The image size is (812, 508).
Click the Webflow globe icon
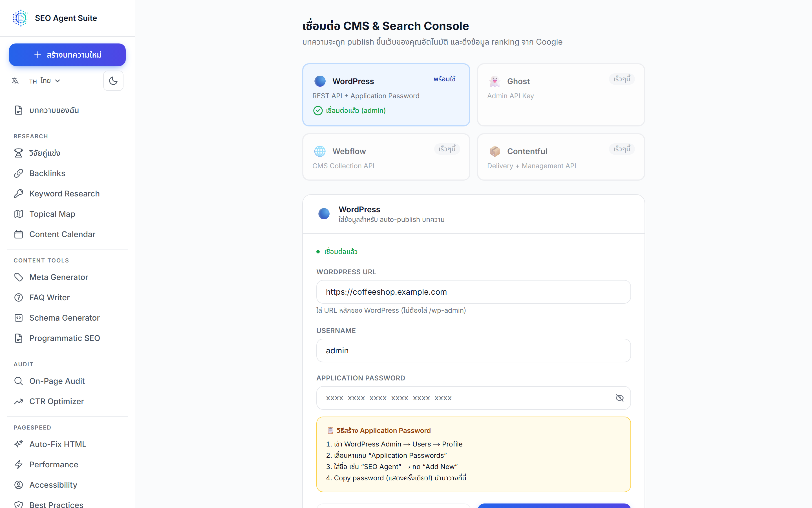(320, 151)
